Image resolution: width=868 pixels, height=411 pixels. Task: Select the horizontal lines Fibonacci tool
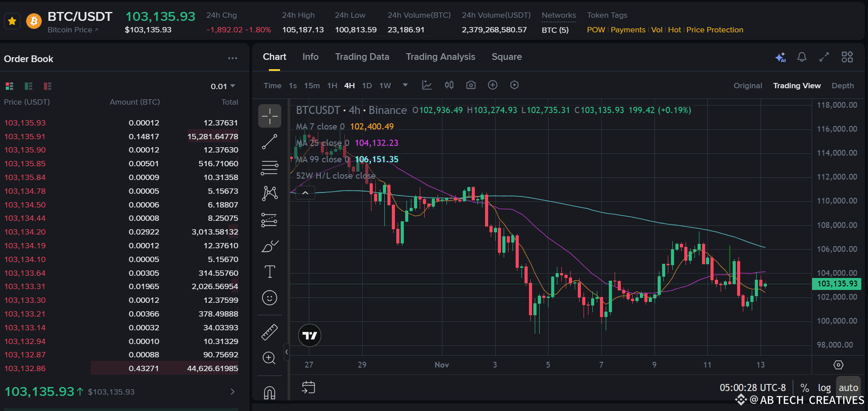(x=270, y=168)
